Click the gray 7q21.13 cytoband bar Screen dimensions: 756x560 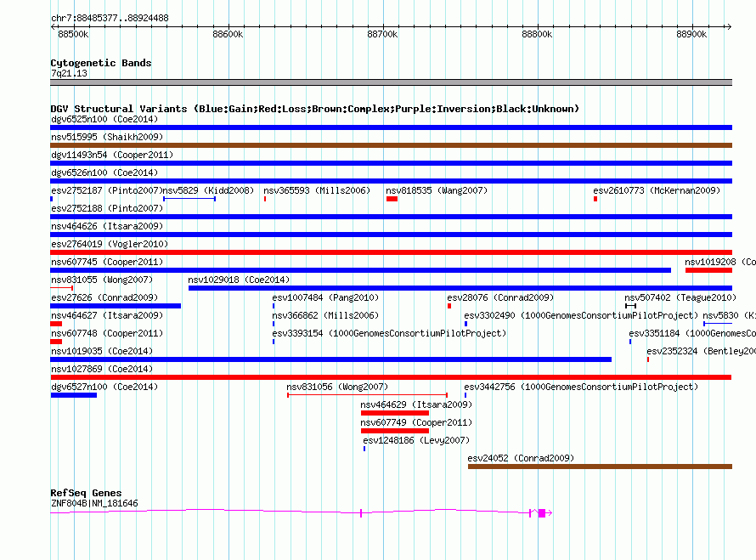391,82
